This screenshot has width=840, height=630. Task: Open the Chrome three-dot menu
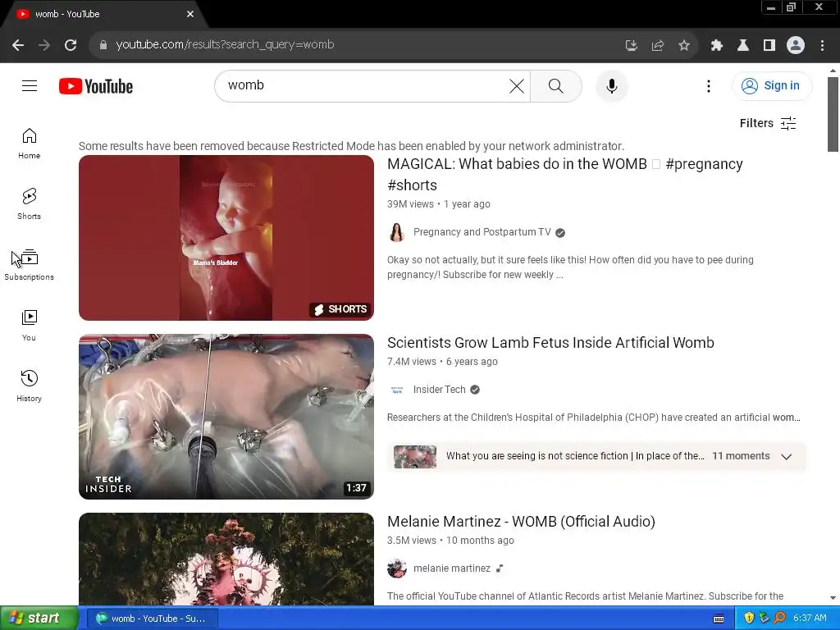click(x=822, y=46)
